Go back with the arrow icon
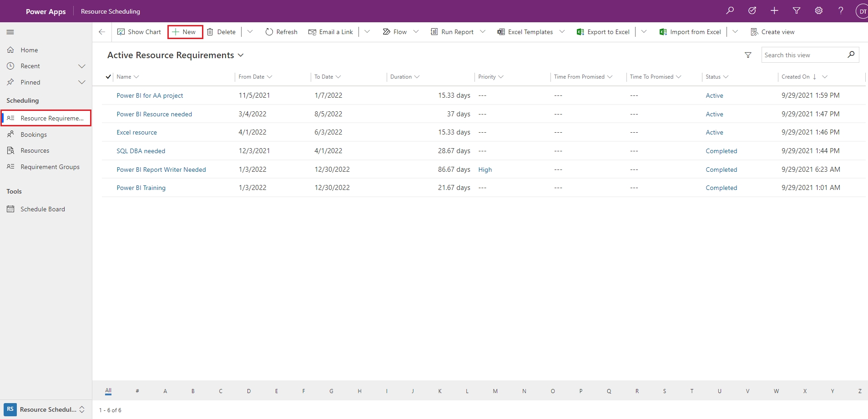The height and width of the screenshot is (419, 868). [x=102, y=32]
